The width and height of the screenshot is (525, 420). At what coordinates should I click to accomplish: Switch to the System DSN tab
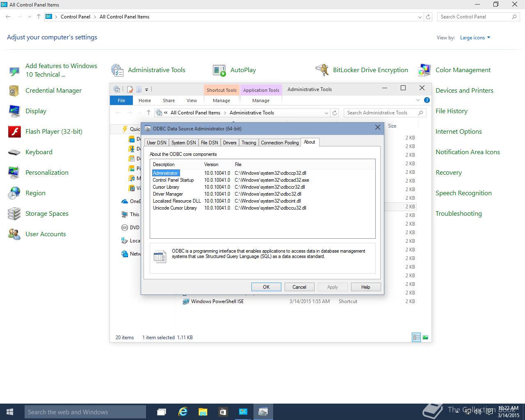click(183, 143)
